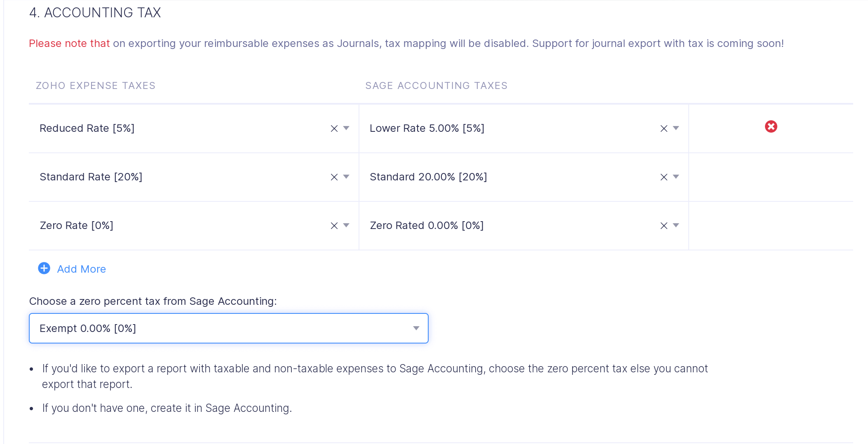Open the Lower Rate 5.00% dropdown
The width and height of the screenshot is (868, 444).
(x=677, y=128)
